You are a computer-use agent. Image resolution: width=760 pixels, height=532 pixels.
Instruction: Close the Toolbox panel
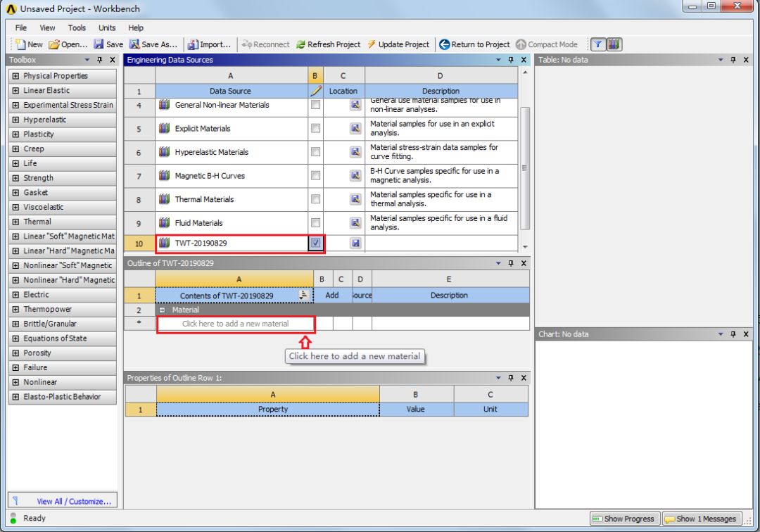click(113, 60)
